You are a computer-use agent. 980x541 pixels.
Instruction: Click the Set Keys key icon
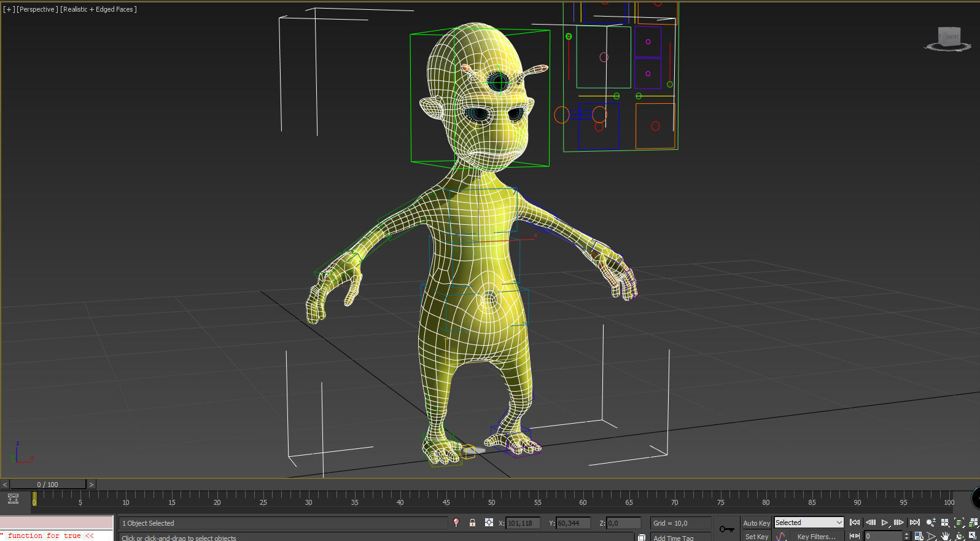point(726,529)
